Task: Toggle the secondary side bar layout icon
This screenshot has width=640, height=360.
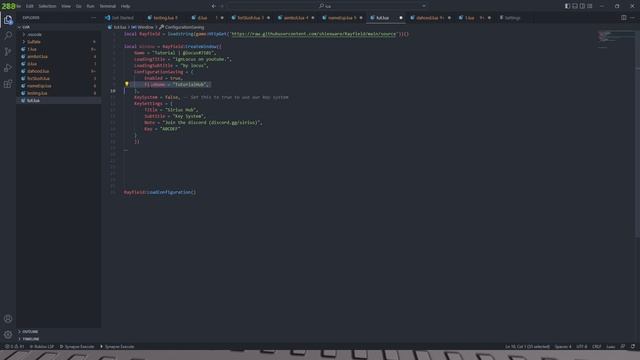Action: click(582, 6)
